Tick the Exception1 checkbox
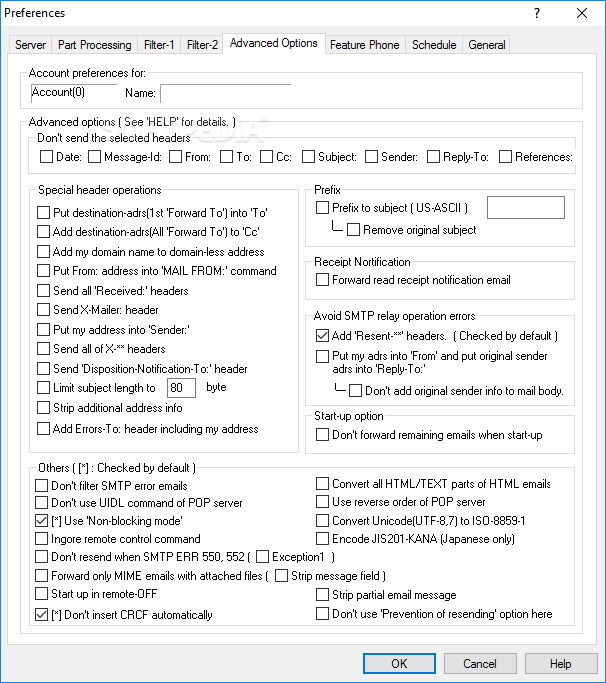606x683 pixels. click(262, 557)
